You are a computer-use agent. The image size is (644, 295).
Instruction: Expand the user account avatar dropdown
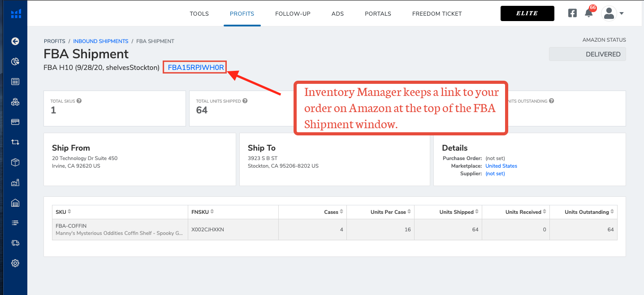point(612,13)
